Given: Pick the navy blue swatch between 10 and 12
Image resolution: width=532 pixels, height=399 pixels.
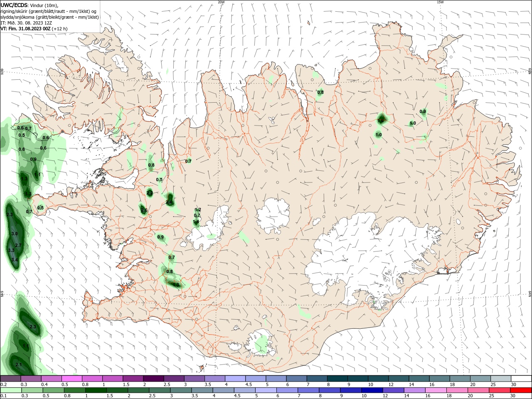Looking at the screenshot, I should [x=372, y=390].
